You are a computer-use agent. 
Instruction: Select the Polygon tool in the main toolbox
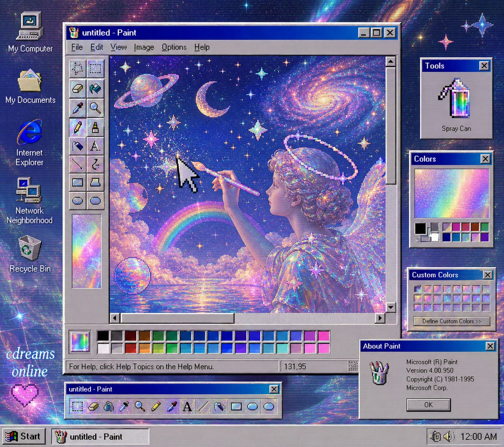coord(95,182)
